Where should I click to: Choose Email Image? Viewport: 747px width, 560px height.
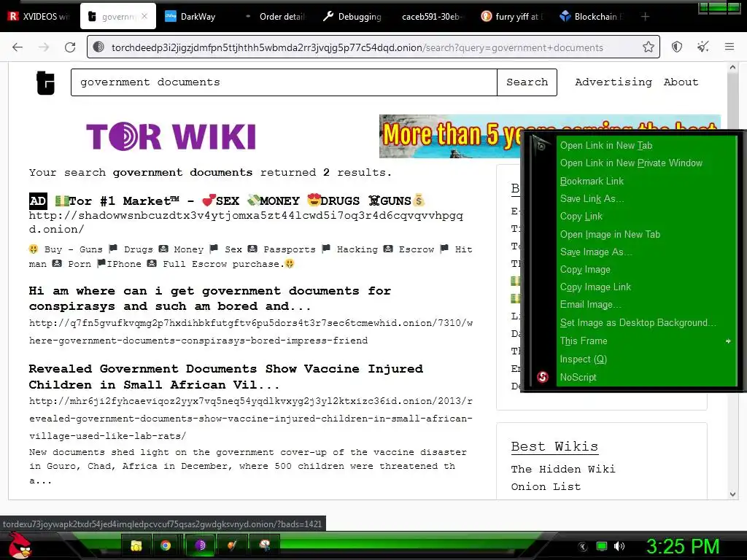pos(646,305)
